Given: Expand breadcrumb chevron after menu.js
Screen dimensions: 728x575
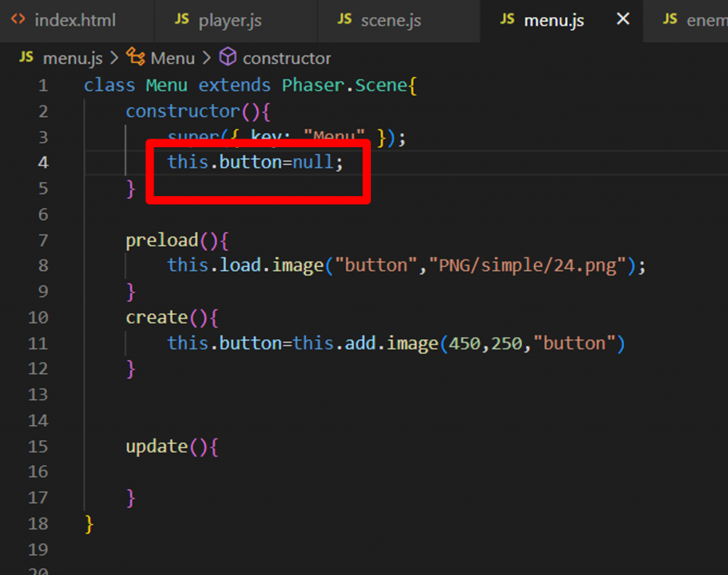Looking at the screenshot, I should [114, 58].
